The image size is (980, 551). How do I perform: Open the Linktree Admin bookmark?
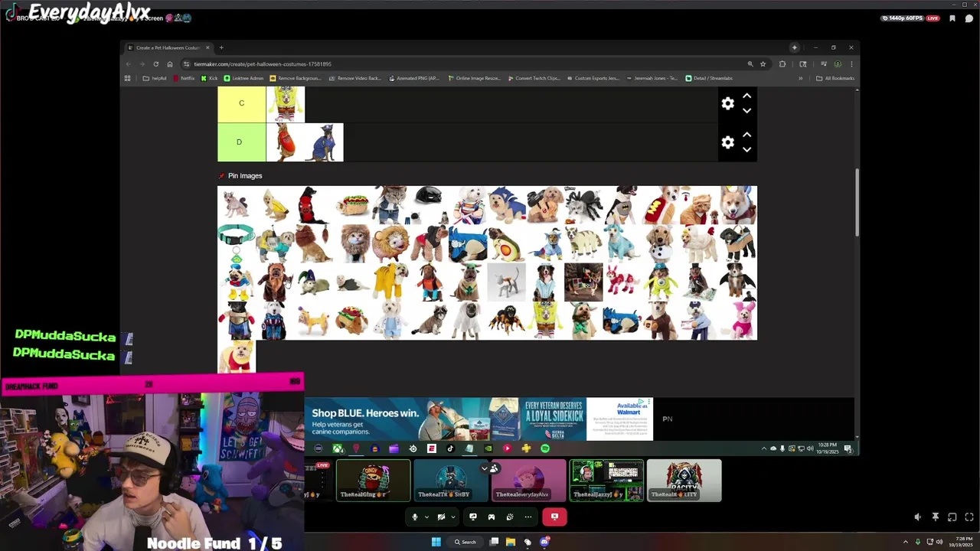click(243, 78)
